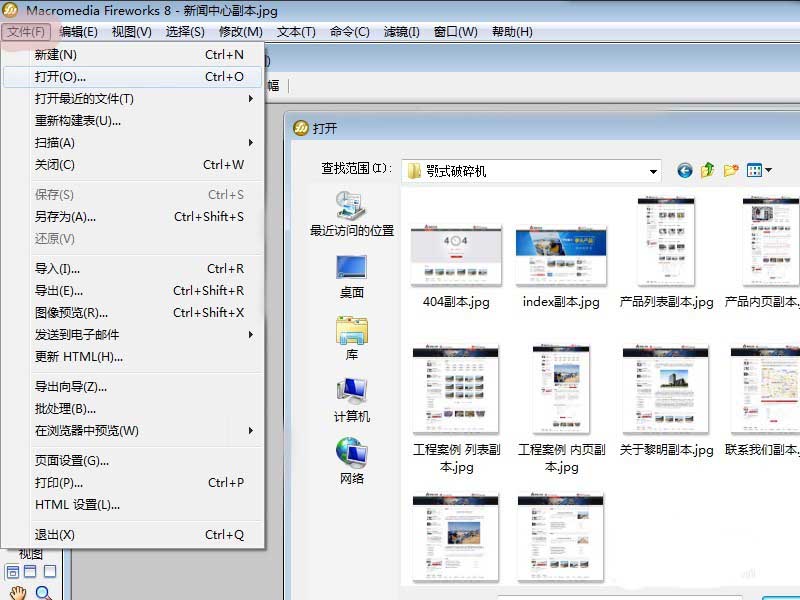Image resolution: width=800 pixels, height=600 pixels.
Task: Open the 网络 location in the sidebar
Action: coord(350,460)
